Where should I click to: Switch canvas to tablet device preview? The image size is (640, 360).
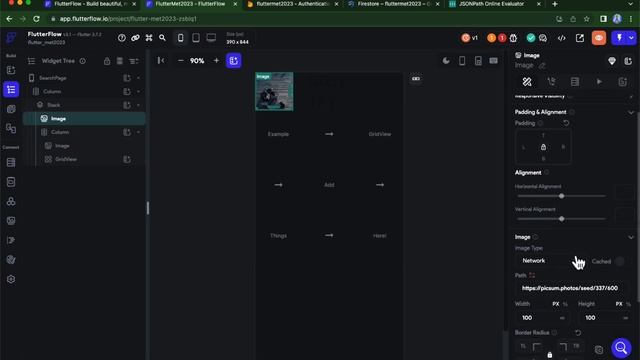click(196, 38)
